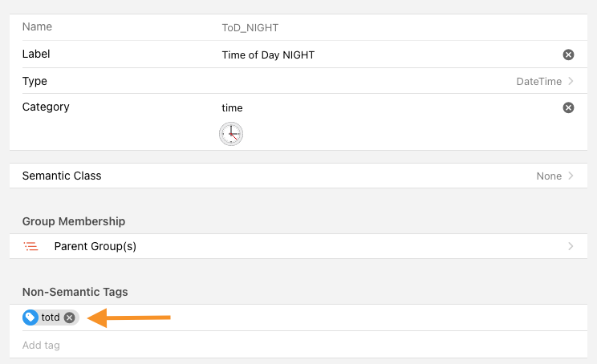Clear the Category field value

(568, 107)
